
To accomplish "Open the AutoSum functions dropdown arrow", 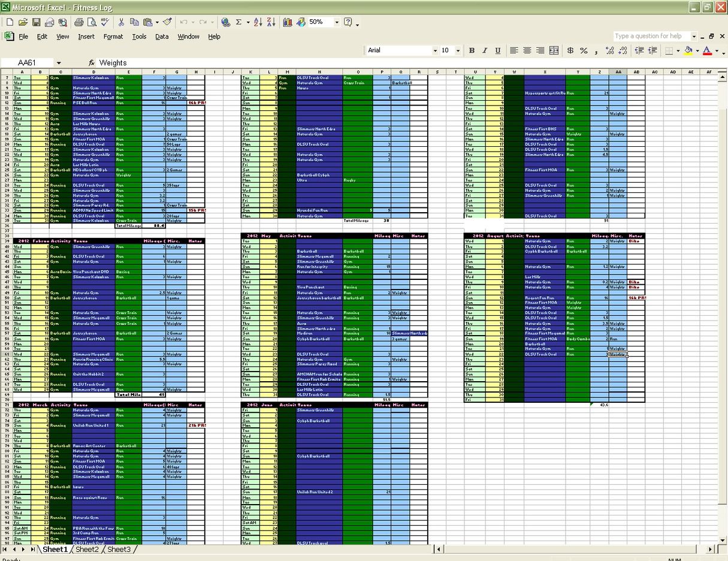I will click(247, 22).
